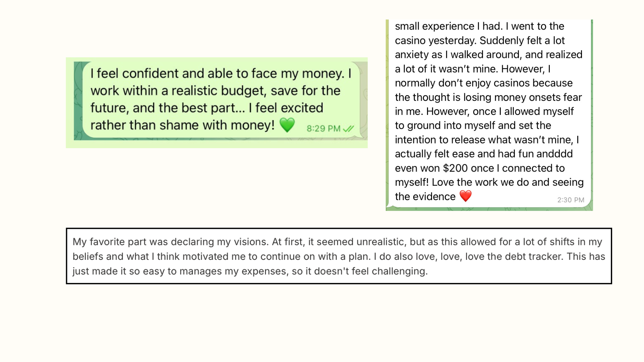
Task: Click 'rather than shame with money!' line
Action: tap(182, 125)
